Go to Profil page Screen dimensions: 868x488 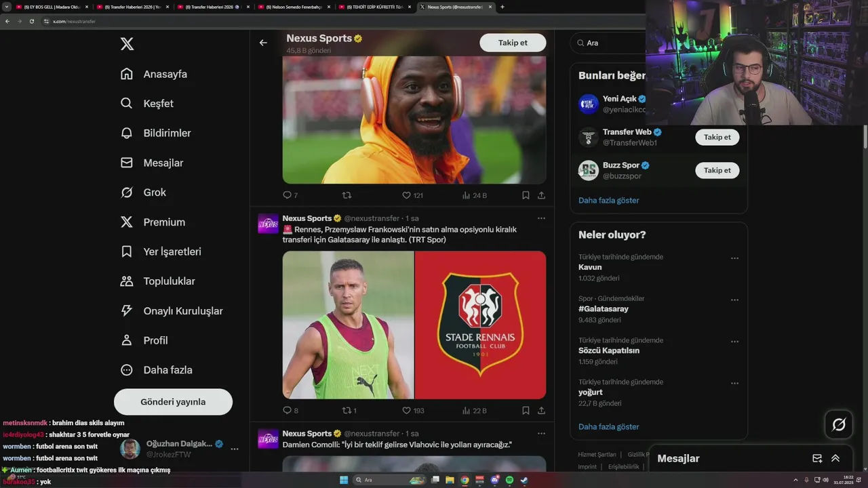144,340
